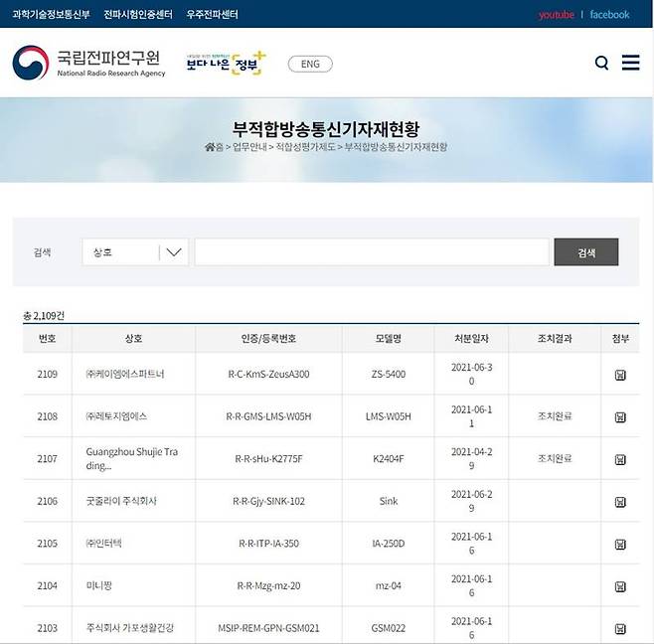Click registration number R-R-GMS-LMS-W05H

point(268,416)
